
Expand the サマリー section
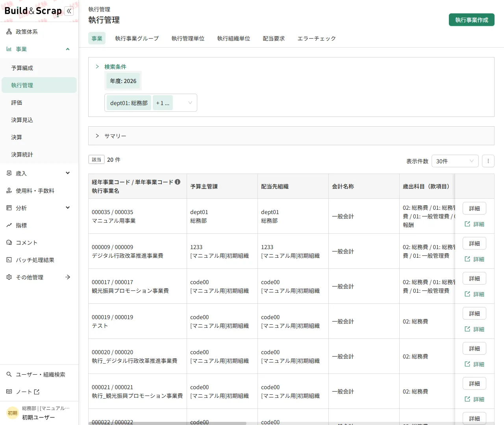click(97, 136)
